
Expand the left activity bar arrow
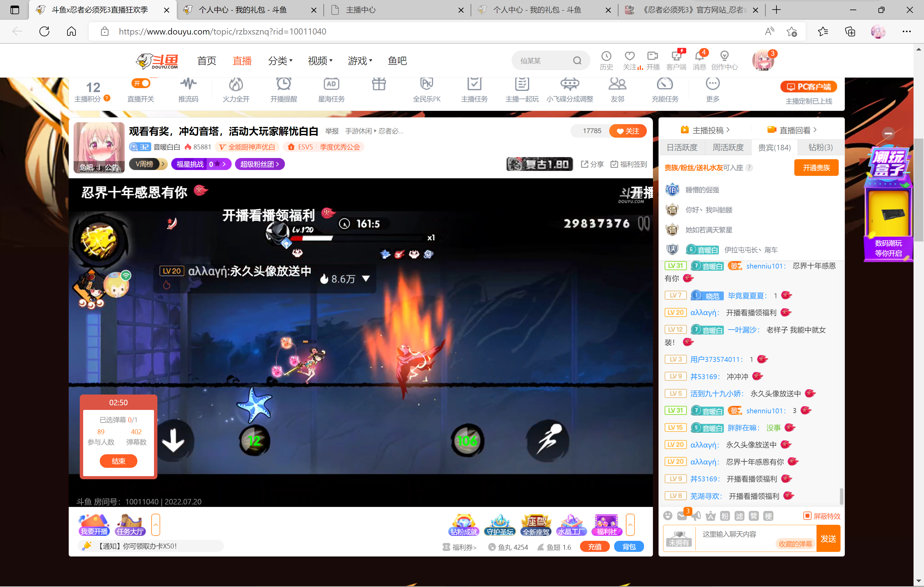[x=156, y=524]
